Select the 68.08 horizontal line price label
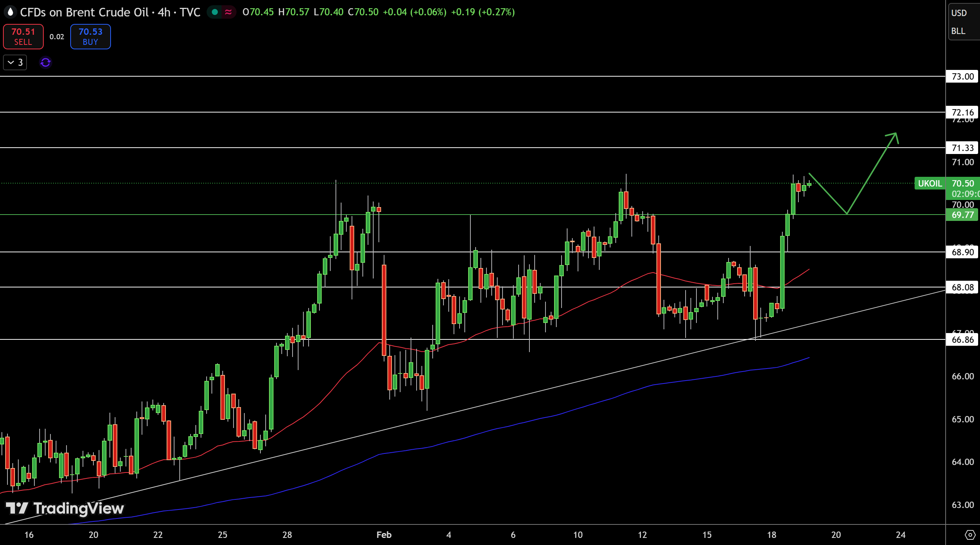Image resolution: width=980 pixels, height=545 pixels. (962, 287)
